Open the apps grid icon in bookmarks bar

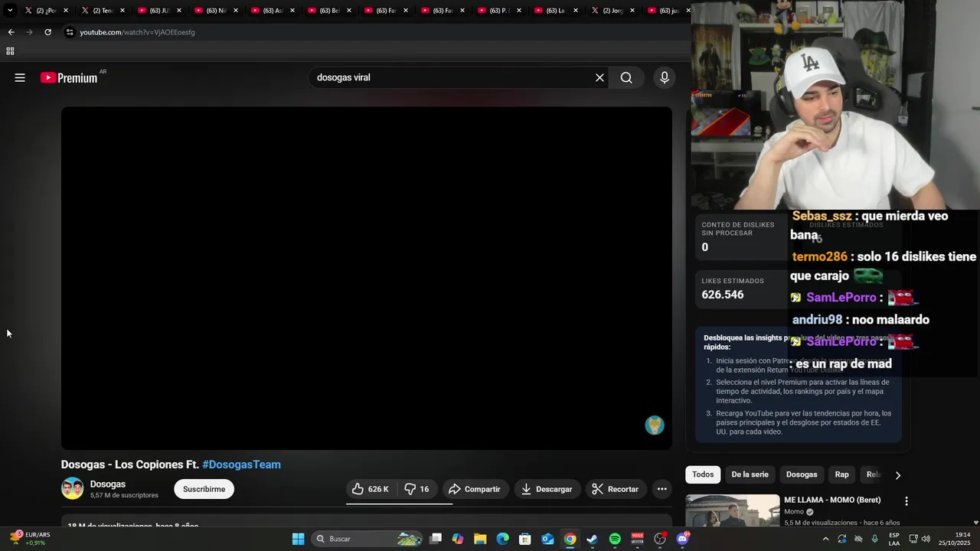[10, 51]
